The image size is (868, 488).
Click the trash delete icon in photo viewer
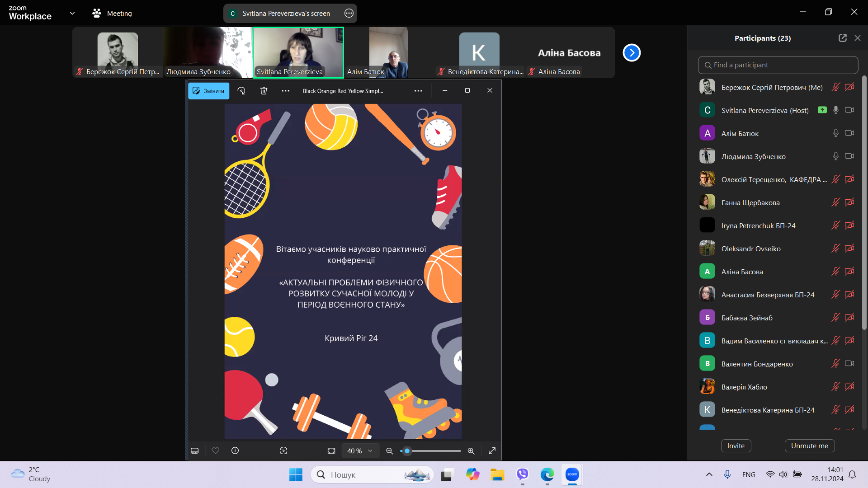coord(264,91)
